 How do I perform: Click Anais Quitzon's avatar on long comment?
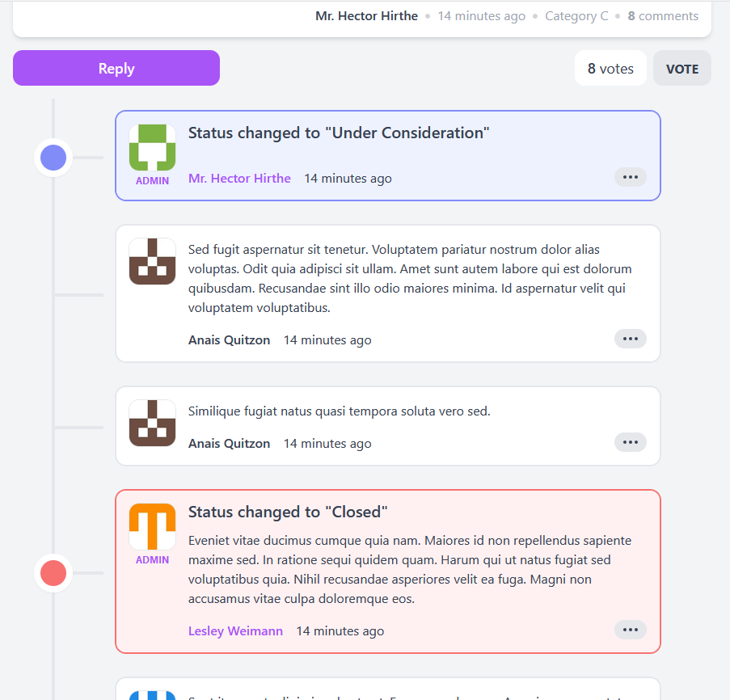(x=153, y=261)
